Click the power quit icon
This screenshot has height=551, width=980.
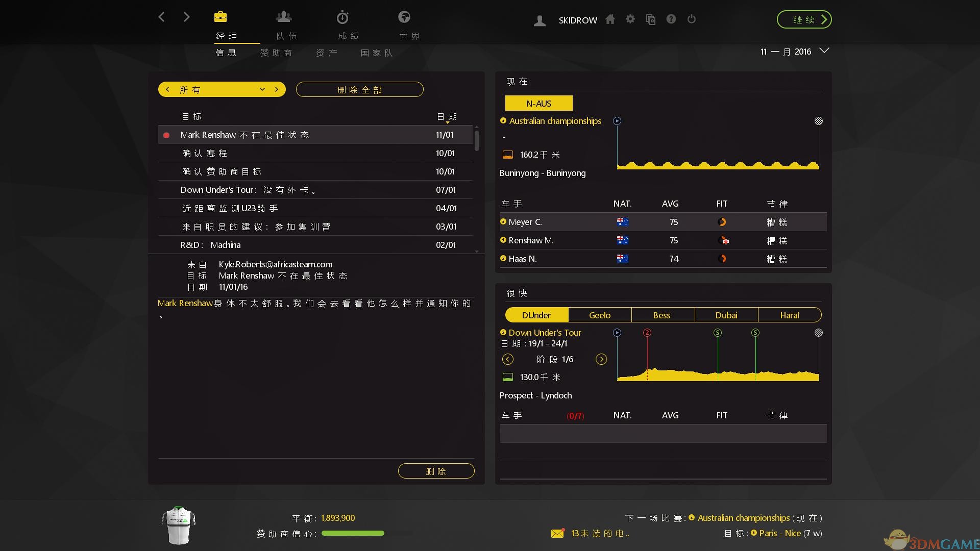click(x=692, y=19)
